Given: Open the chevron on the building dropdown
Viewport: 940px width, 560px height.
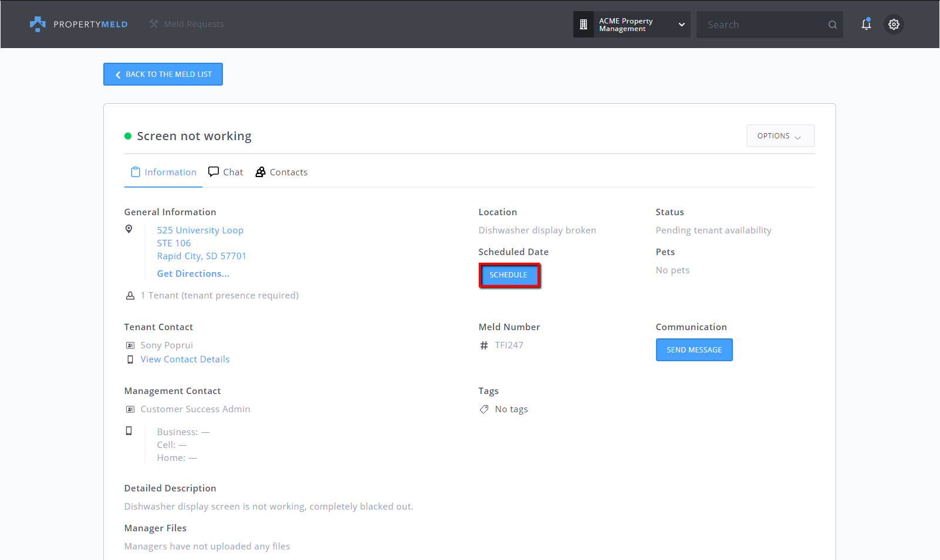Looking at the screenshot, I should [x=681, y=25].
